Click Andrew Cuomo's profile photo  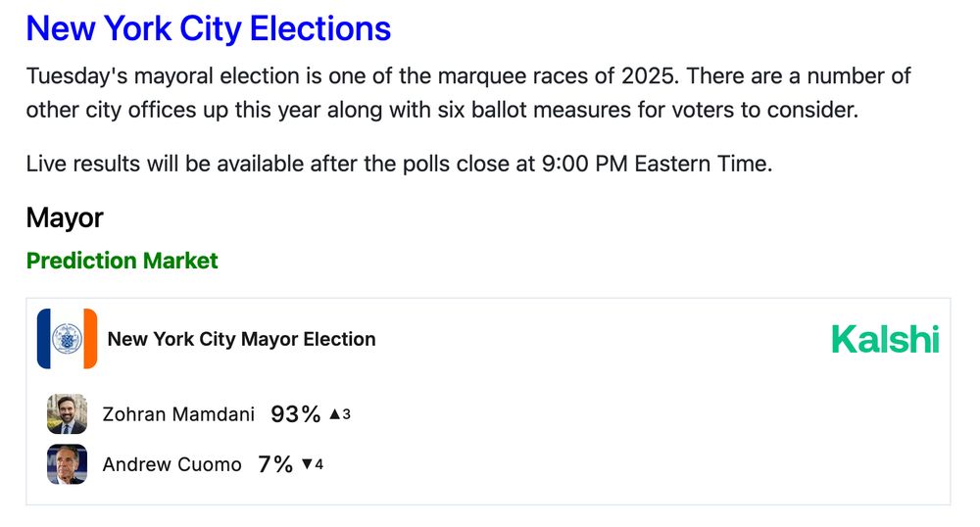(x=67, y=464)
